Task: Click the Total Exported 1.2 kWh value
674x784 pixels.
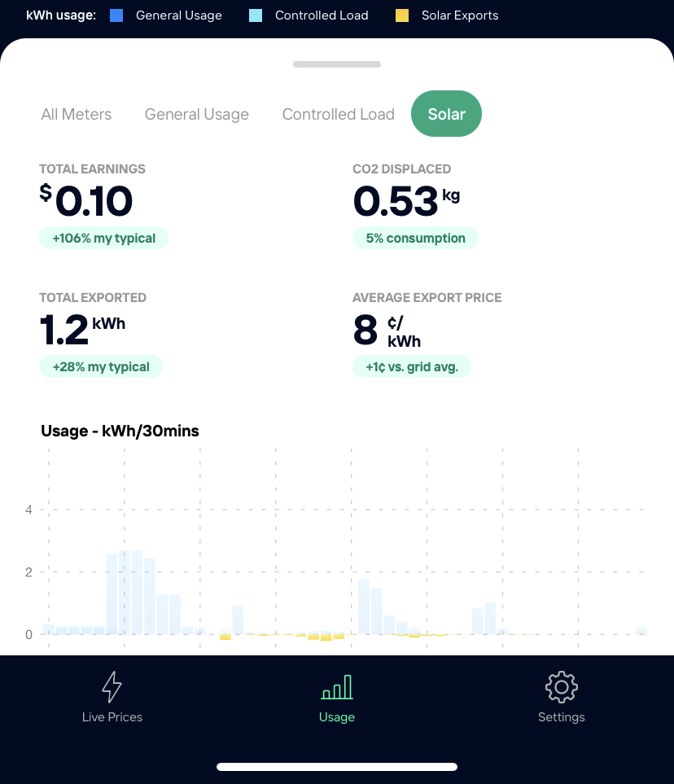Action: point(82,330)
